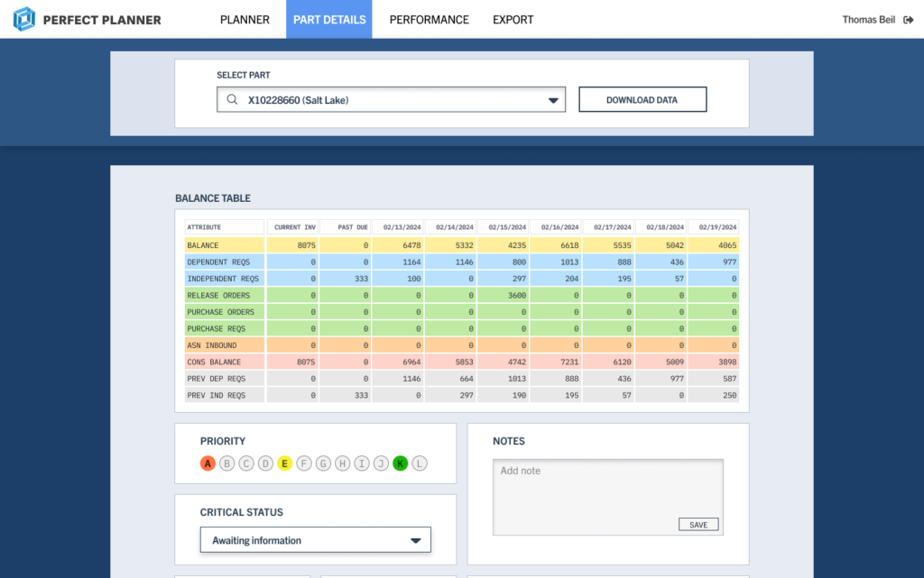This screenshot has height=578, width=924.
Task: Click the 02/15/2024 column header
Action: pyautogui.click(x=503, y=227)
